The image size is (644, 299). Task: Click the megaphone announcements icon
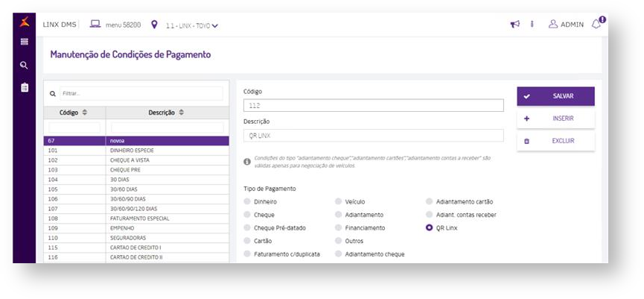click(514, 24)
